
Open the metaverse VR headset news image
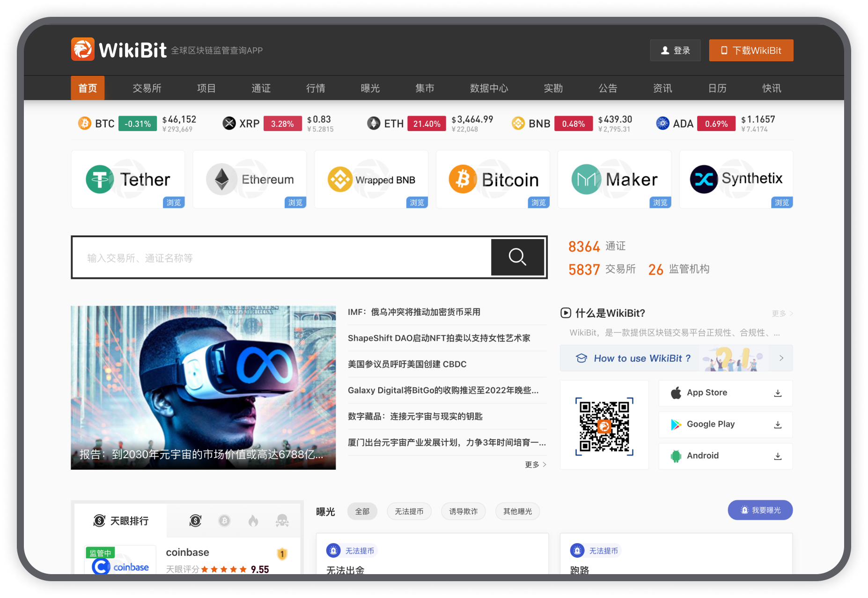point(203,387)
